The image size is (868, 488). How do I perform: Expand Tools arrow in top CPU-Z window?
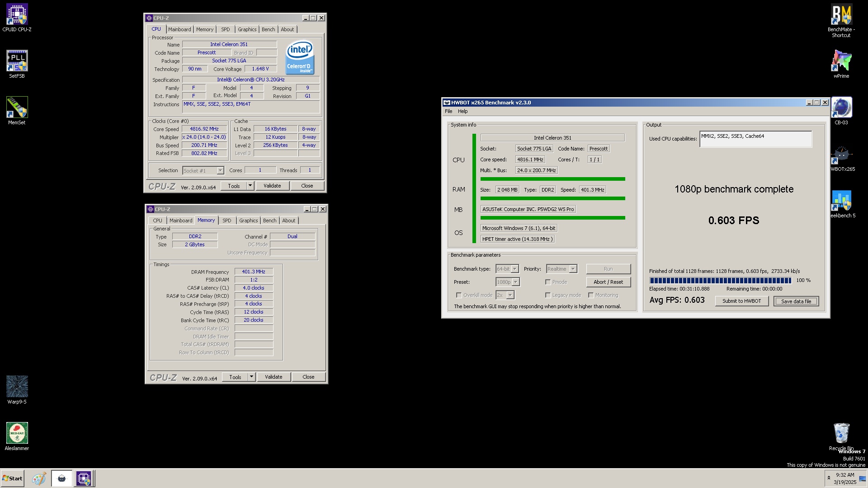tap(250, 186)
